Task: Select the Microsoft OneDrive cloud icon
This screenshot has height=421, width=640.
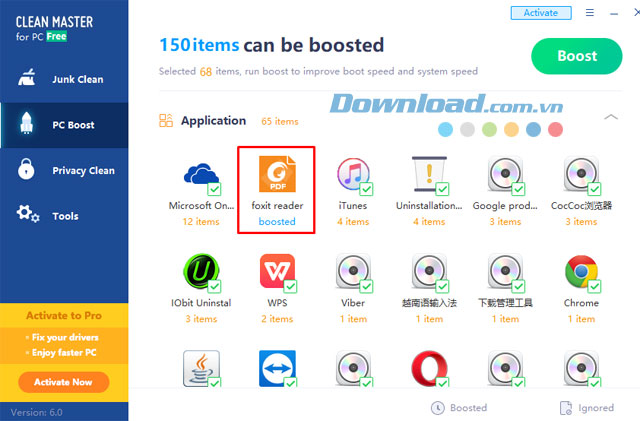Action: (x=201, y=175)
